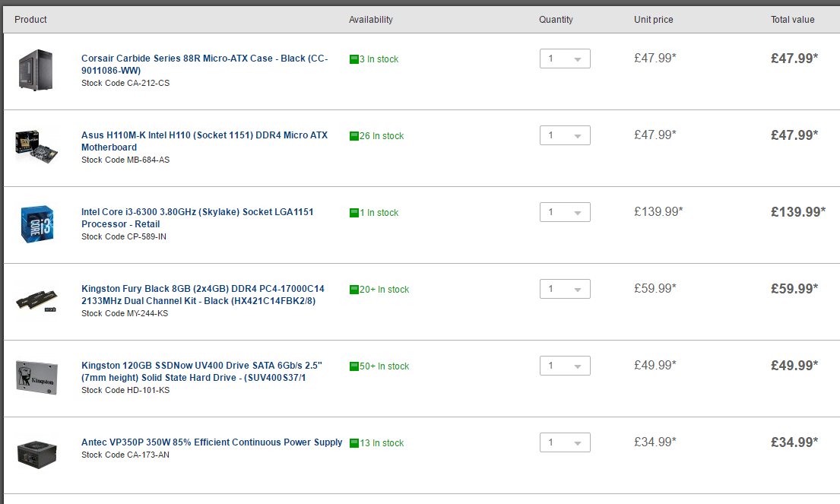This screenshot has width=840, height=504.
Task: Click unit price £47.99 for Asus motherboard
Action: coord(655,135)
